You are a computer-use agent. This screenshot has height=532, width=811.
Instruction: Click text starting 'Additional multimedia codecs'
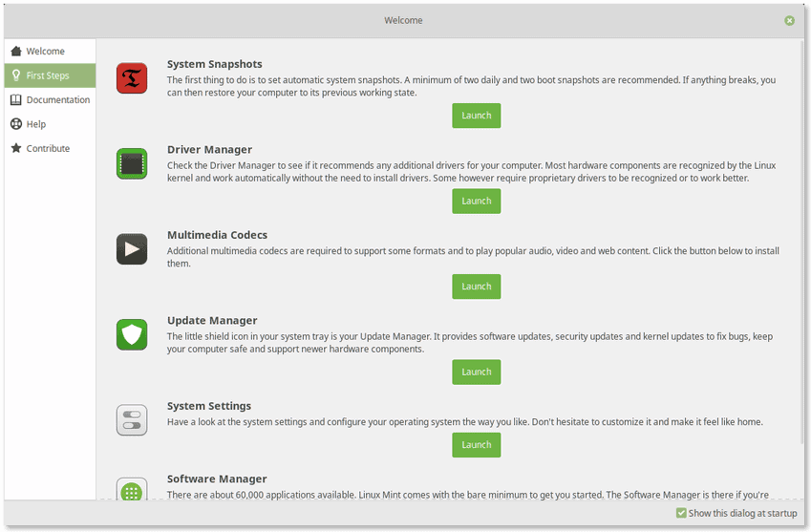[473, 257]
